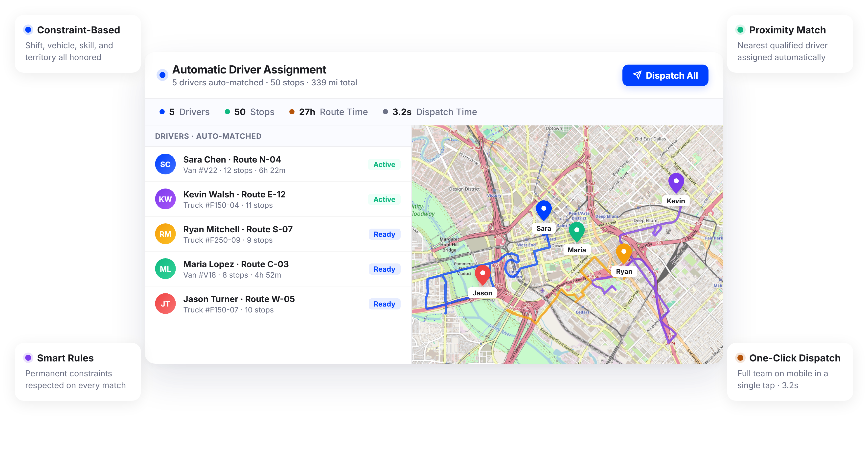Open the Maria Lopez · Route C-03 row
The height and width of the screenshot is (475, 868).
point(278,269)
